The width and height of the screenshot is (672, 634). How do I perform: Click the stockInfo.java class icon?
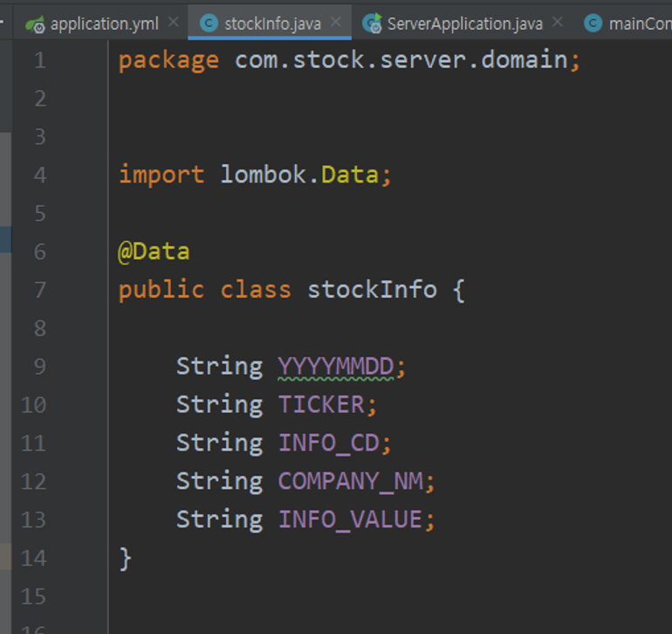pos(209,24)
